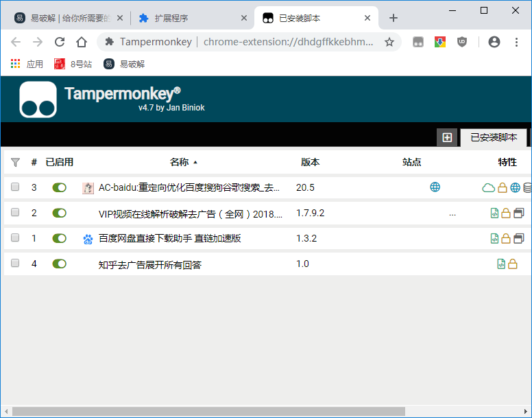
Task: Open the 已安装脚本 Tampermonkey tab
Action: click(x=494, y=137)
